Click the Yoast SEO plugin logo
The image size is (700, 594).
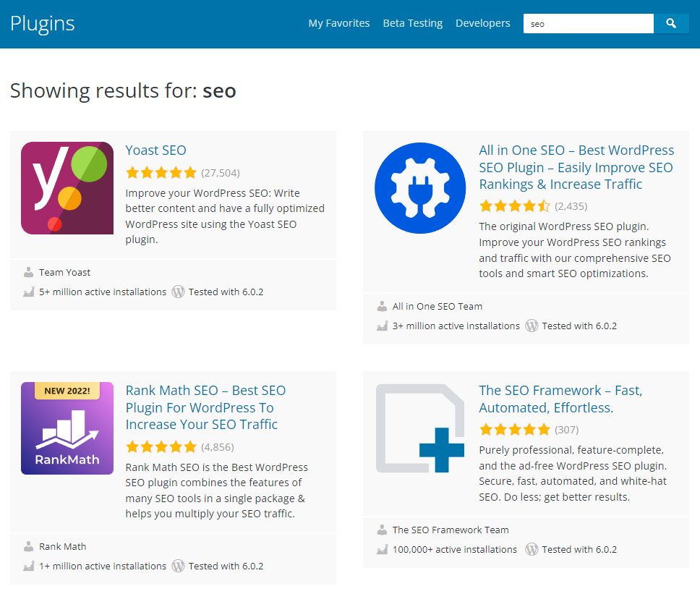pos(67,188)
